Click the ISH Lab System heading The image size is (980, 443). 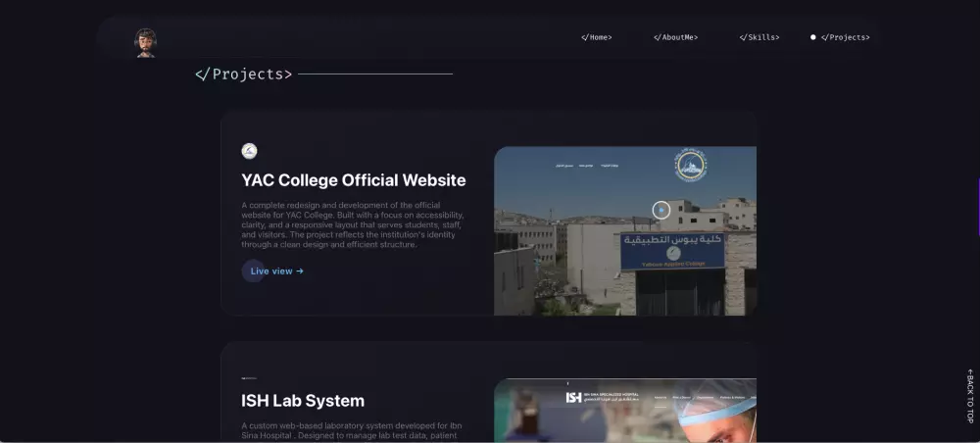click(x=303, y=401)
